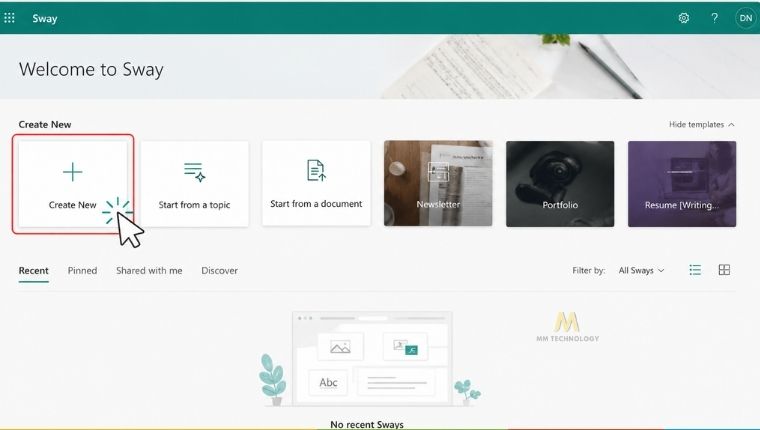Open the Help question mark icon
Viewport: 760px width, 430px height.
pyautogui.click(x=714, y=18)
